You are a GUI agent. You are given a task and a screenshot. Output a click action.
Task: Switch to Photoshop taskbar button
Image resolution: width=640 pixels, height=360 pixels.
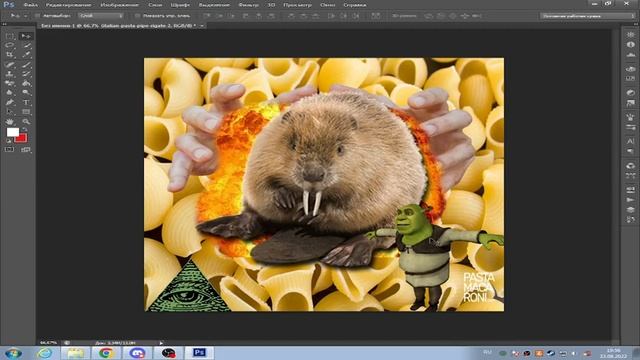pyautogui.click(x=200, y=353)
